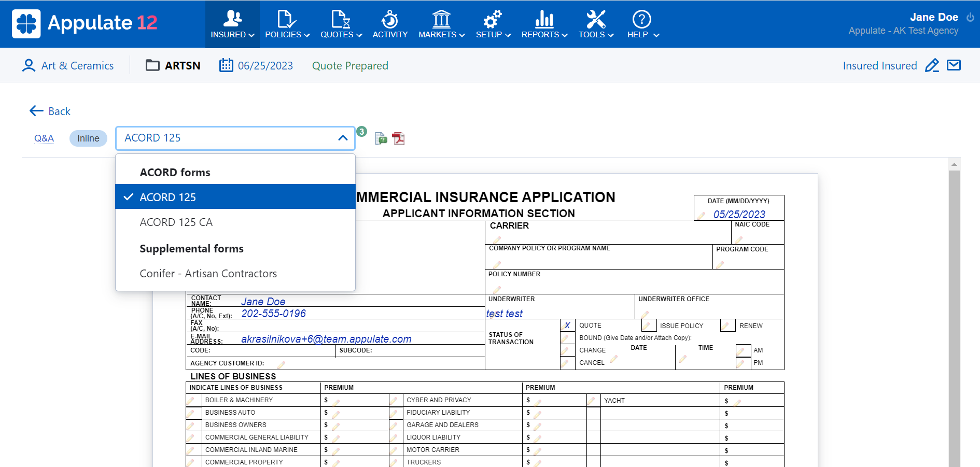Click the 05/25/2023 date field
Screen dimensions: 980x467
tap(739, 215)
